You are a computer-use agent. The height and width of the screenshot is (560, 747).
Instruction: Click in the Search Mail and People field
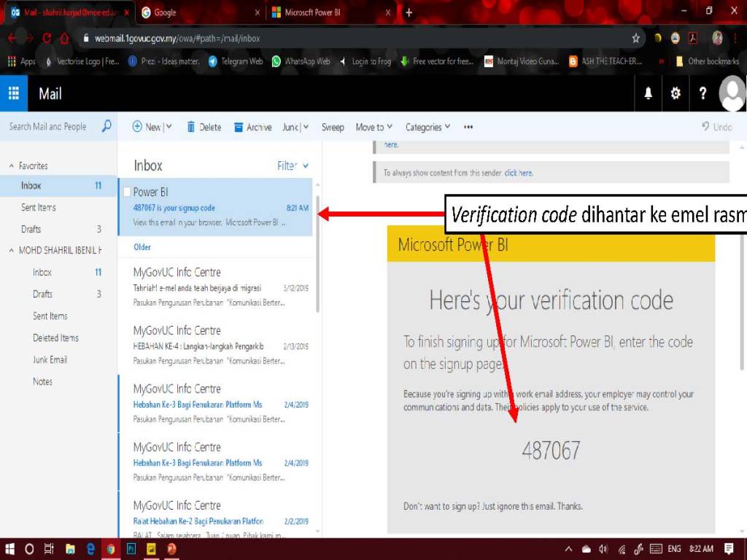48,127
